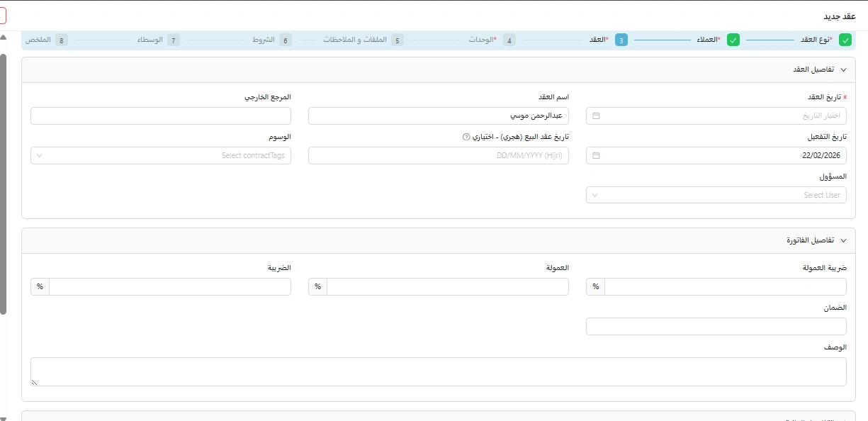Focus the تاريخ العقد date field
Image resolution: width=868 pixels, height=421 pixels.
(716, 116)
